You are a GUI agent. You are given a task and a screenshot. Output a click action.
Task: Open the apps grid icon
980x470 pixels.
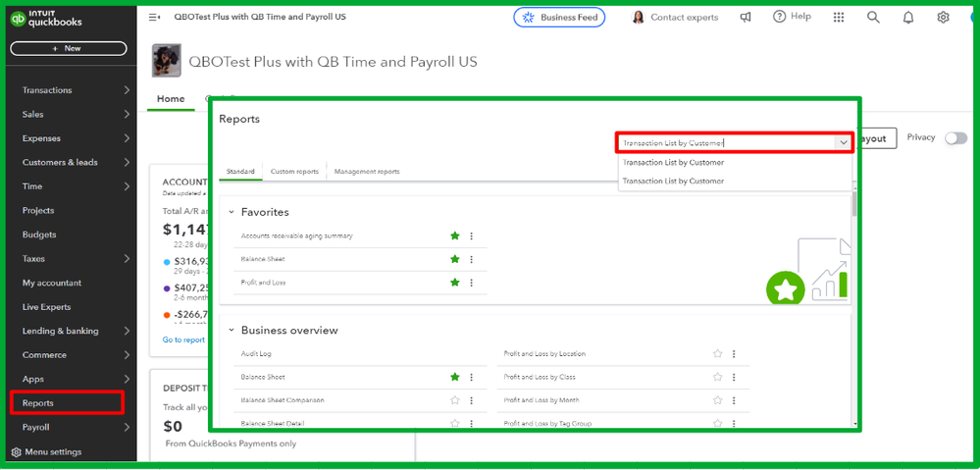coord(840,18)
